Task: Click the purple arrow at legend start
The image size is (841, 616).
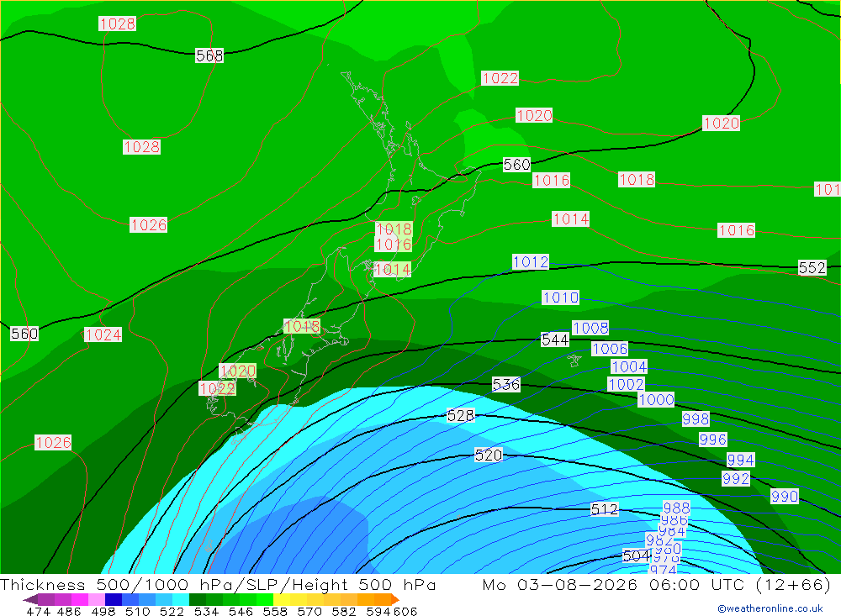Action: pyautogui.click(x=29, y=599)
